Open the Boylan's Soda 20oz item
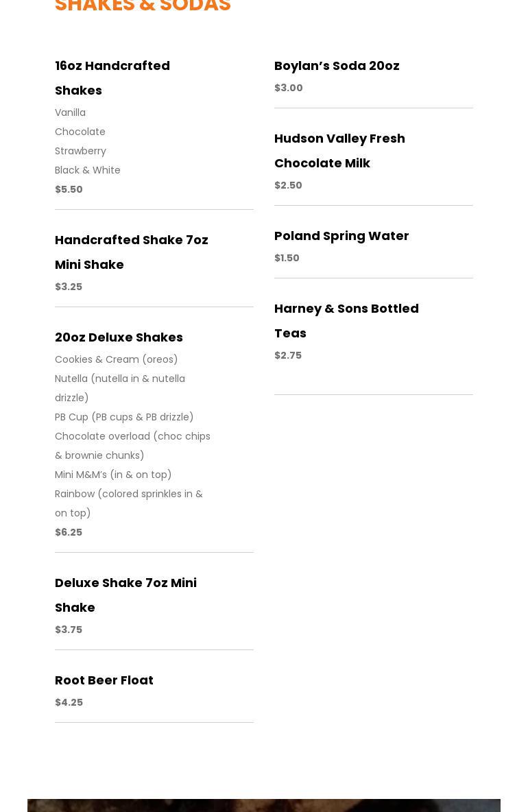Screen dimensions: 528x812 (337, 66)
